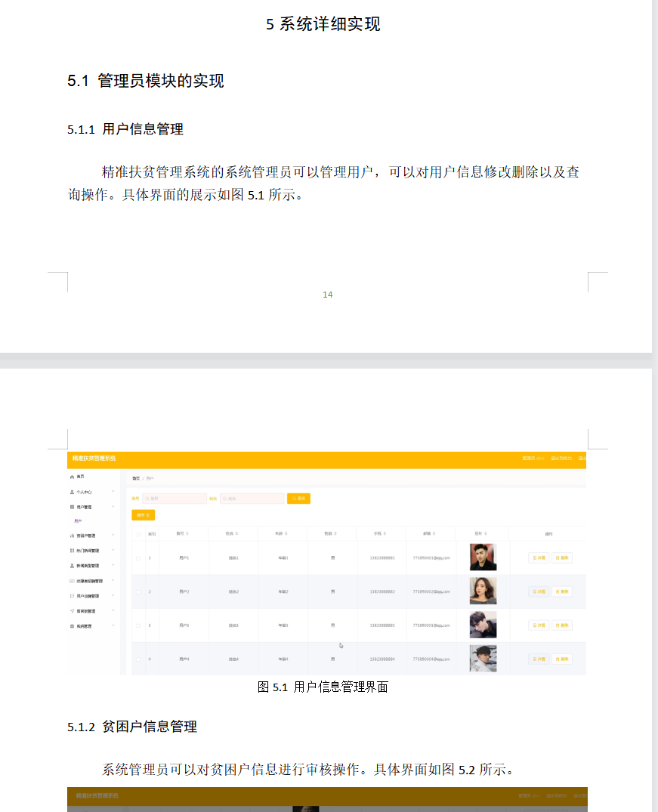Open 留言板管理 from the sidebar icon
Image resolution: width=658 pixels, height=812 pixels.
(72, 611)
